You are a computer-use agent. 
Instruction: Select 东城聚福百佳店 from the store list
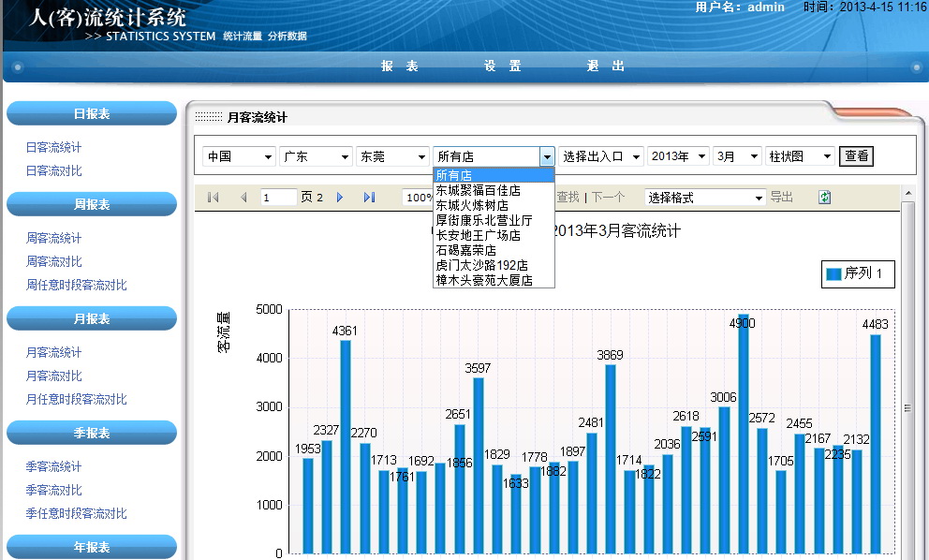[478, 190]
